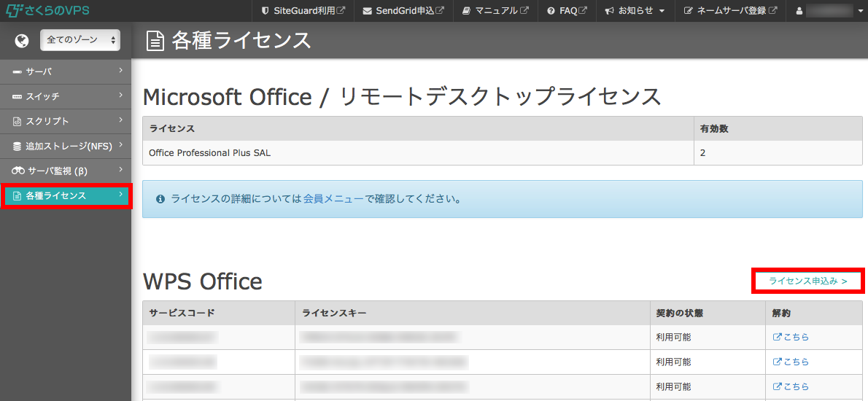The width and height of the screenshot is (868, 401).
Task: Click the ライセンスキー column header
Action: (472, 313)
